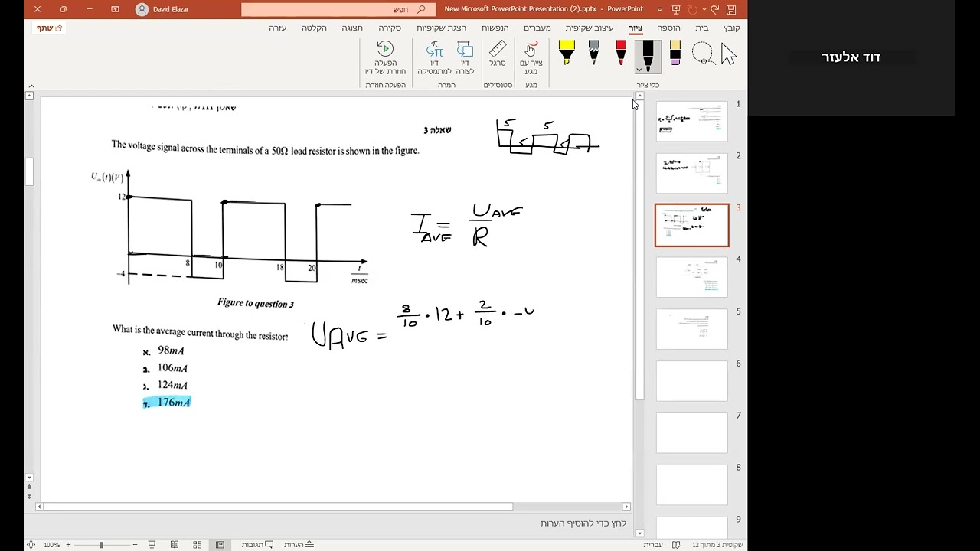Switch to Slide Sorter view icon
The image size is (980, 551).
coord(198,545)
